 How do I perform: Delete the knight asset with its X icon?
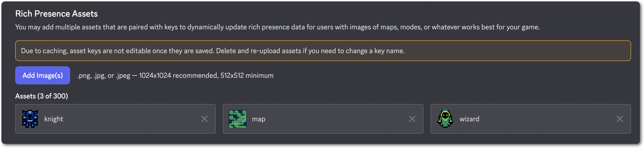tap(204, 119)
